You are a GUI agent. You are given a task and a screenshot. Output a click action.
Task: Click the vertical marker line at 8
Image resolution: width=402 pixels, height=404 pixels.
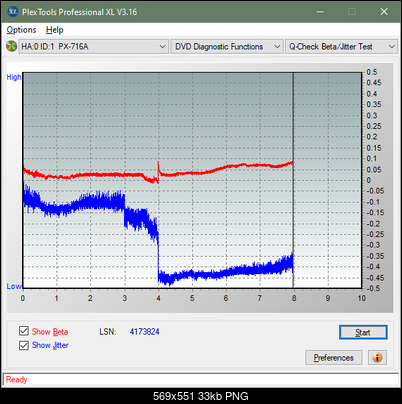point(293,180)
